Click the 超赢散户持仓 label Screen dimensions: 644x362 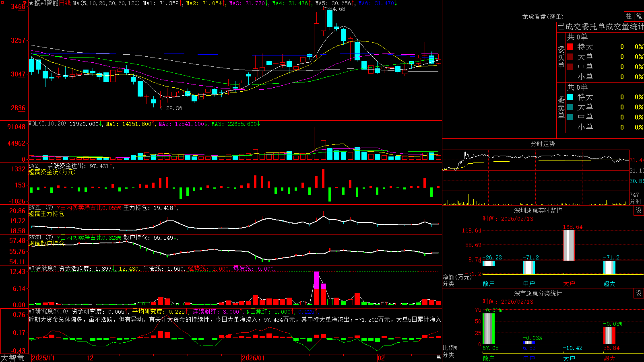tap(46, 243)
